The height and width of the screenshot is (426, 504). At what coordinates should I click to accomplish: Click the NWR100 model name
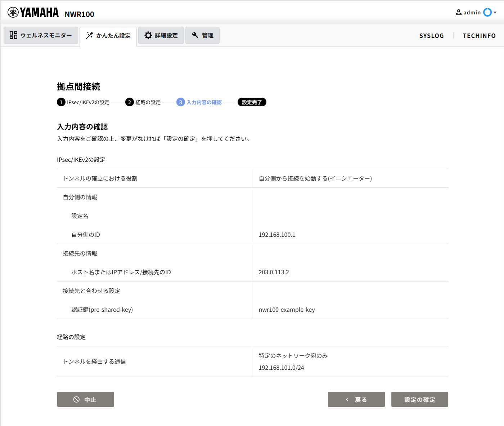[79, 14]
